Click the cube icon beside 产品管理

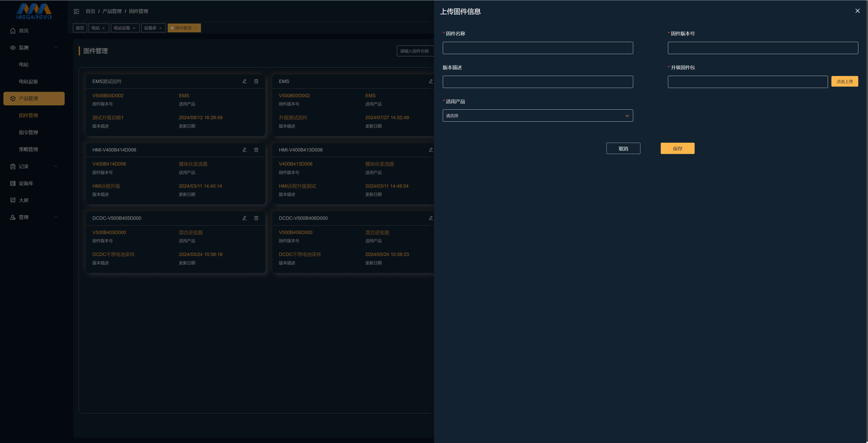[x=13, y=98]
